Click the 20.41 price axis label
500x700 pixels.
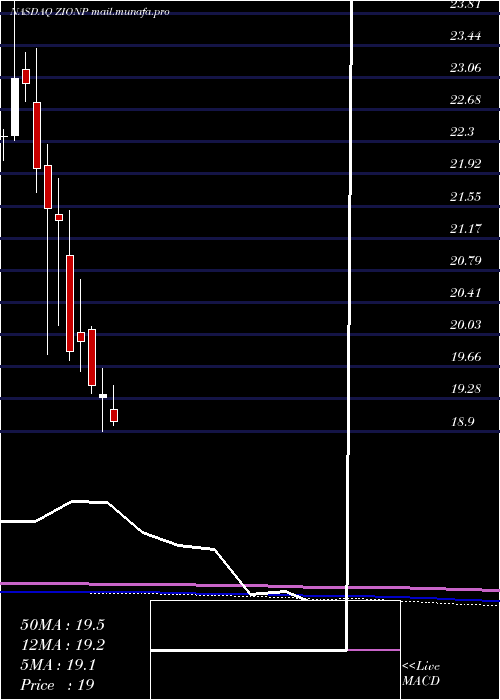[x=466, y=292]
